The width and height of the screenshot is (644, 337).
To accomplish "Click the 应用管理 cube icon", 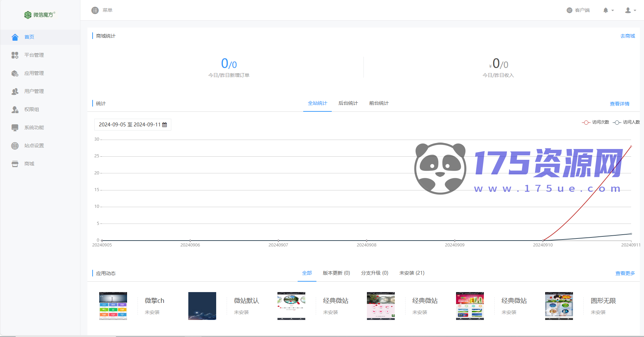I will pos(15,73).
